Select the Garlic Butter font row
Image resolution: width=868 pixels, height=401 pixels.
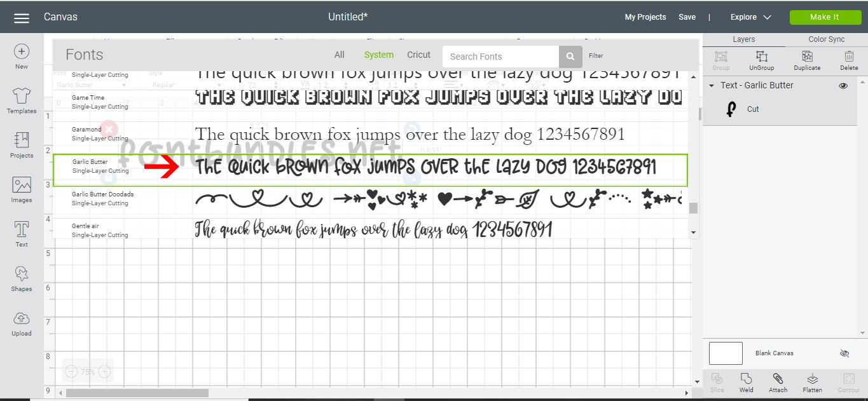(x=370, y=170)
